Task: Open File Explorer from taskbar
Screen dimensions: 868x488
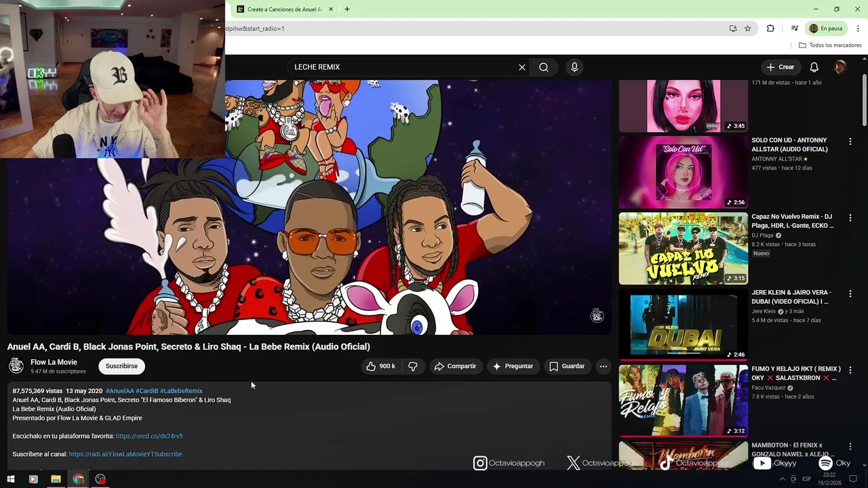Action: (56, 479)
